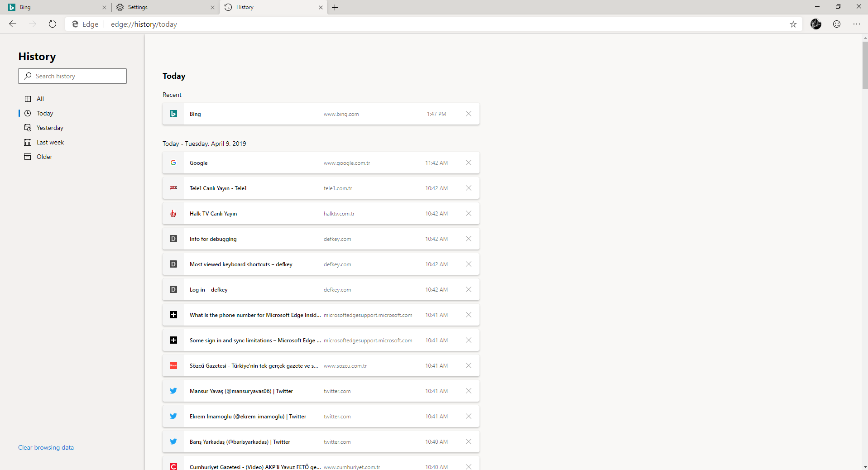
Task: Close the Bing tab
Action: point(104,7)
